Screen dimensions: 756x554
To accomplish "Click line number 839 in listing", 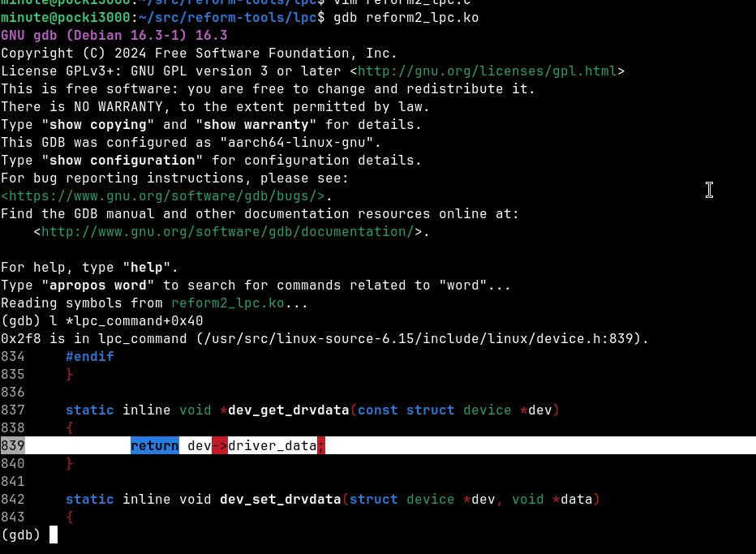I will [x=12, y=445].
